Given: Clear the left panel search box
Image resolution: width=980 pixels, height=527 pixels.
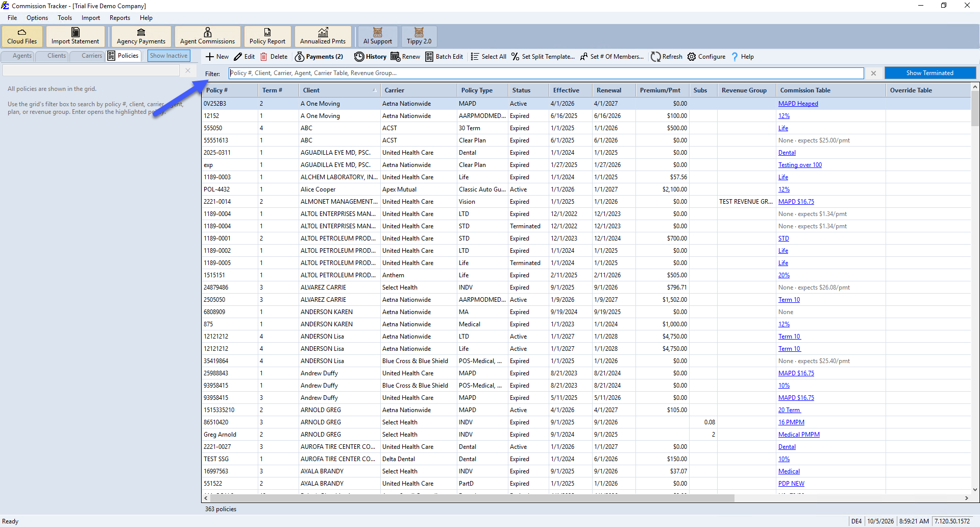Looking at the screenshot, I should point(188,70).
